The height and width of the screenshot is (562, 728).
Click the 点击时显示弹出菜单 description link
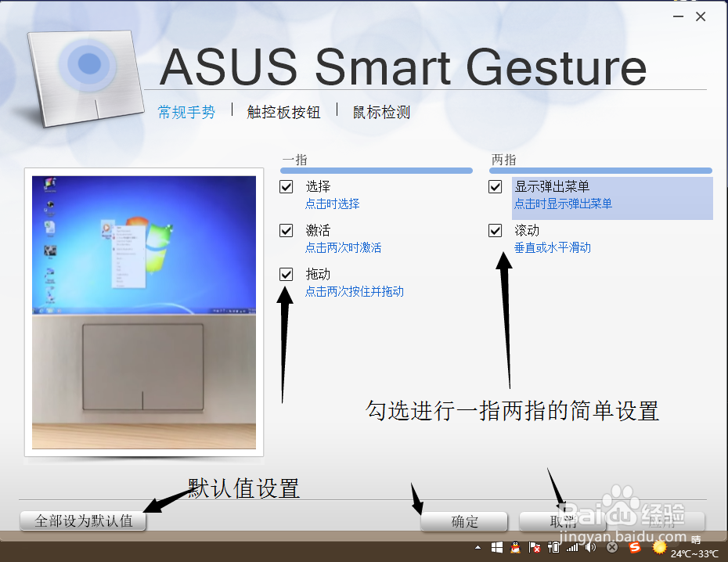click(x=563, y=204)
